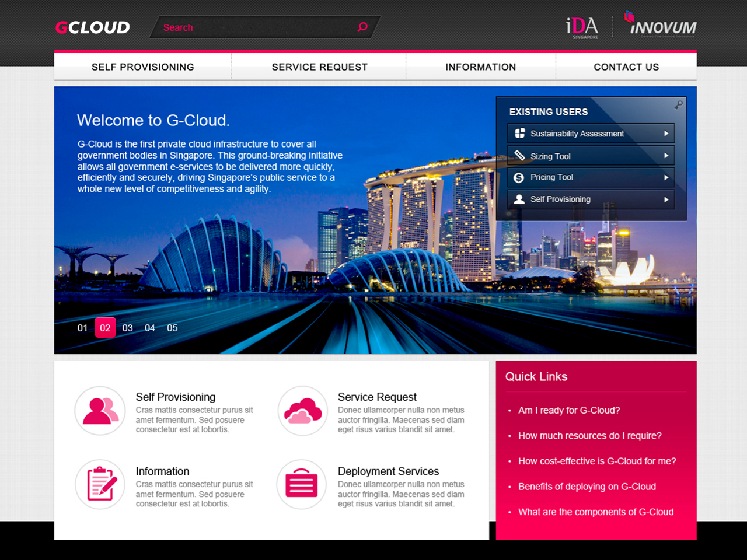Open 'What are the components of G-Cloud' link
Viewport: 747px width, 560px height.
point(596,512)
